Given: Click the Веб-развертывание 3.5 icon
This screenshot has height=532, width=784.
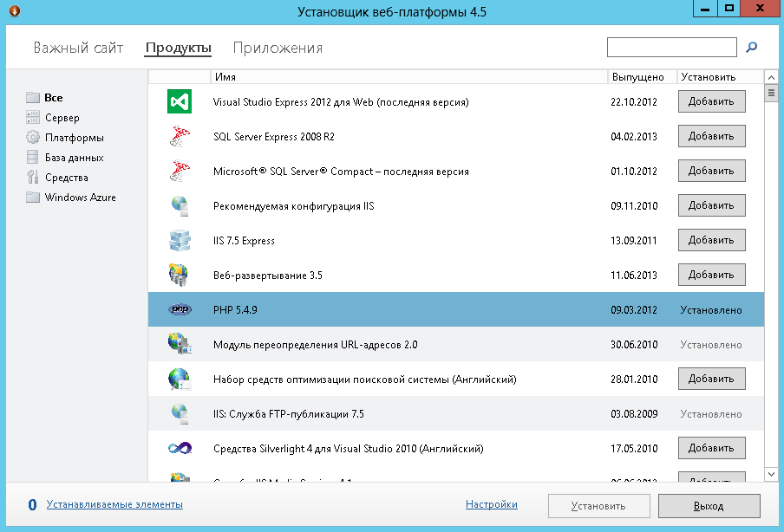Looking at the screenshot, I should 179,276.
